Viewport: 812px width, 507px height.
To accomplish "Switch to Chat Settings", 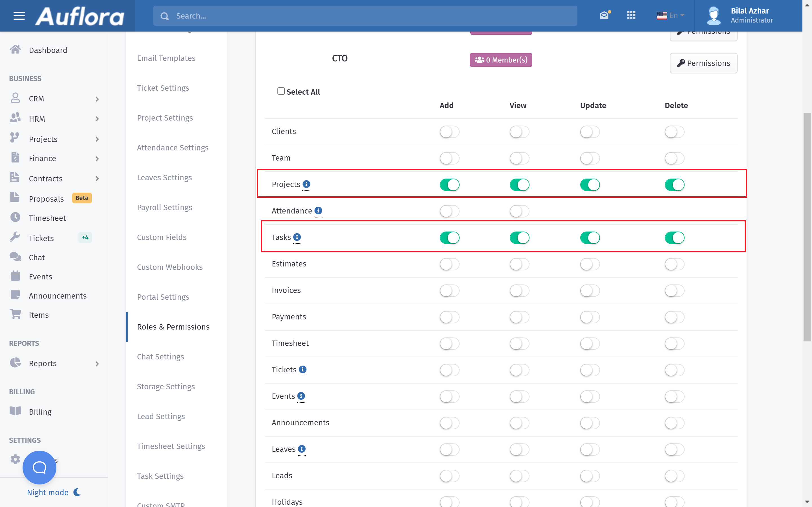I will (x=160, y=356).
